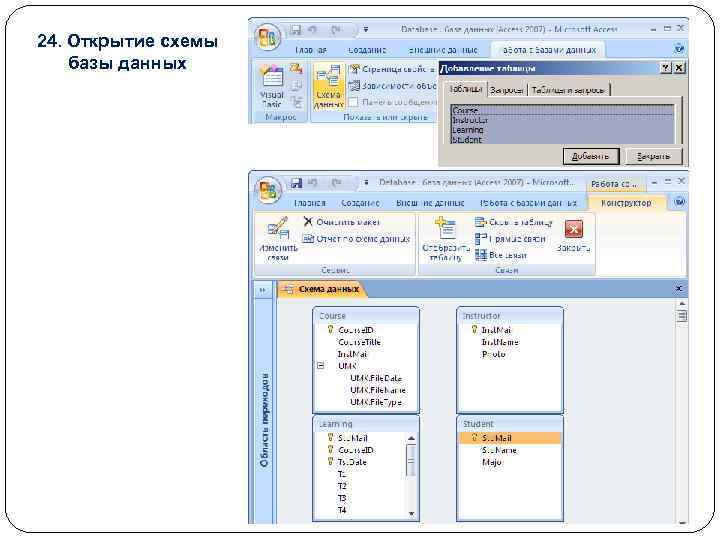This screenshot has height=540, width=720.
Task: Select highlighted StuMail field in Student table
Action: 510,439
